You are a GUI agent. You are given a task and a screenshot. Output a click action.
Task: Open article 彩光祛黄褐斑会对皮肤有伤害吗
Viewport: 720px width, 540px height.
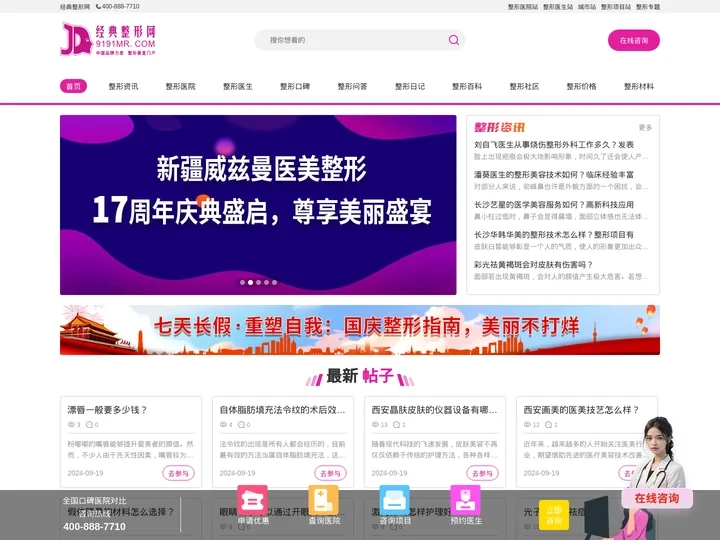[533, 264]
